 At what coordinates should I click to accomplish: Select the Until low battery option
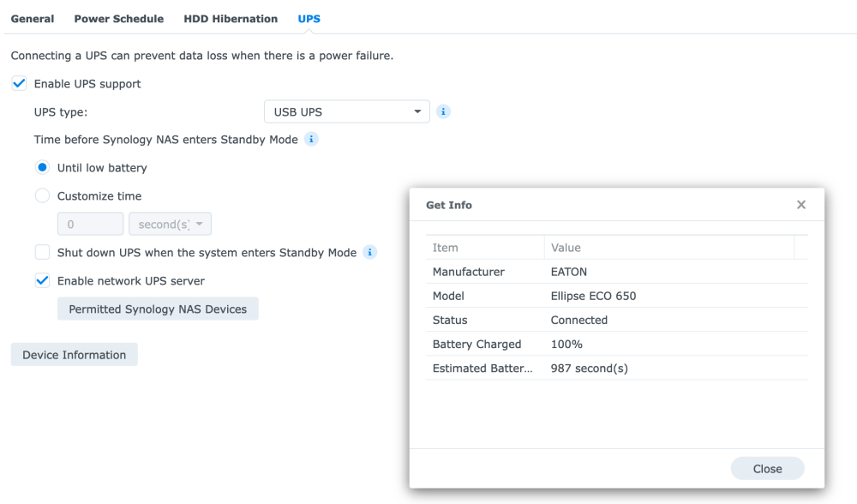42,168
